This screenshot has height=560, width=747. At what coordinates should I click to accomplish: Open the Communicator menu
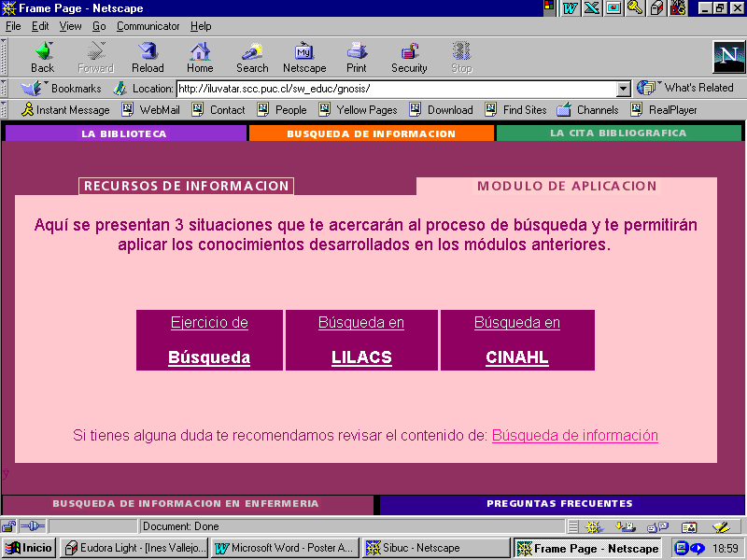click(x=148, y=26)
